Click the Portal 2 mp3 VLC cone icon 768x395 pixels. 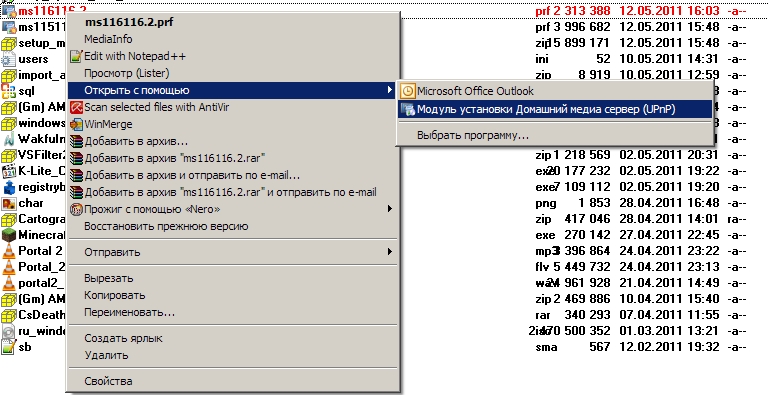8,251
